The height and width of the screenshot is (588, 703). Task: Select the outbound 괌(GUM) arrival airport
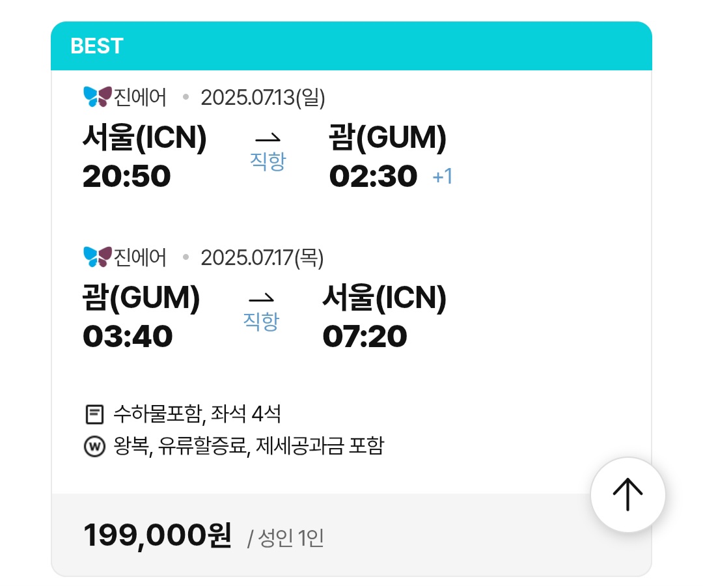click(388, 138)
